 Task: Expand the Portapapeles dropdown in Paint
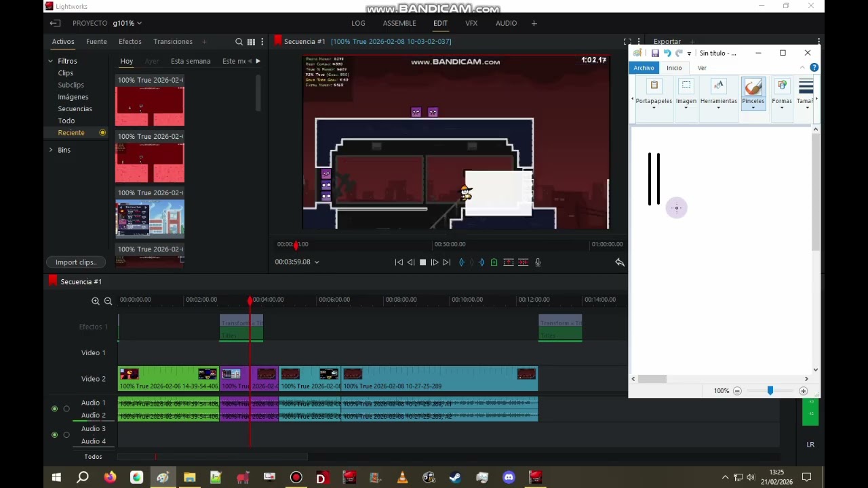click(x=654, y=107)
